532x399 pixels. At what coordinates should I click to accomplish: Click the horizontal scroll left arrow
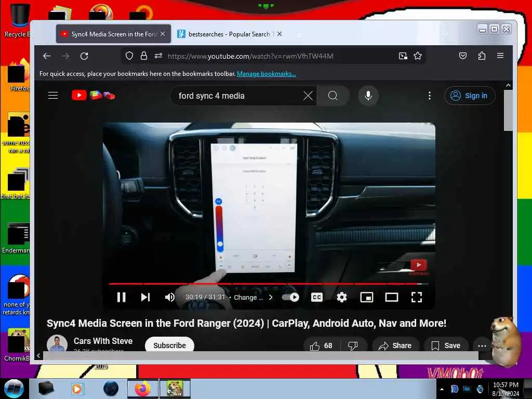[x=38, y=355]
